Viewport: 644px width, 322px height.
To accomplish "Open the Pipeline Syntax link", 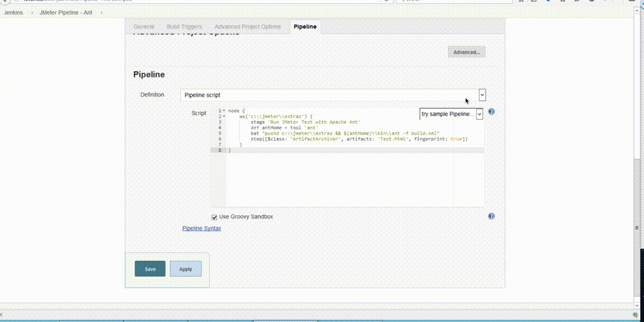I will (x=202, y=229).
